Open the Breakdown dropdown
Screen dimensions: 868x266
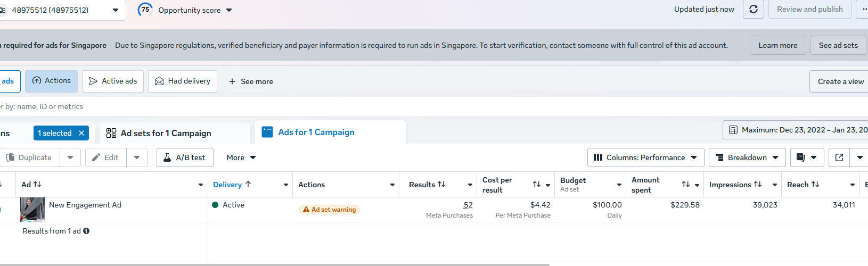[x=747, y=157]
